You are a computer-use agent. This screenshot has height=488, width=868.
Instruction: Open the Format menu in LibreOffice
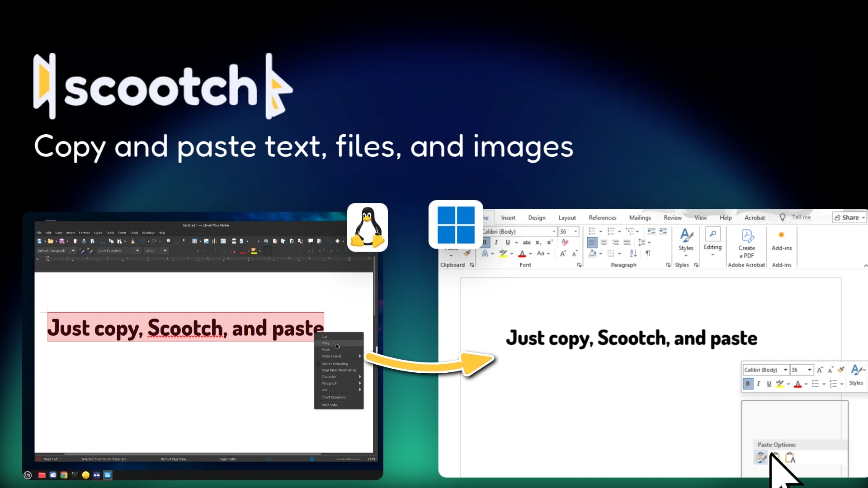(84, 233)
